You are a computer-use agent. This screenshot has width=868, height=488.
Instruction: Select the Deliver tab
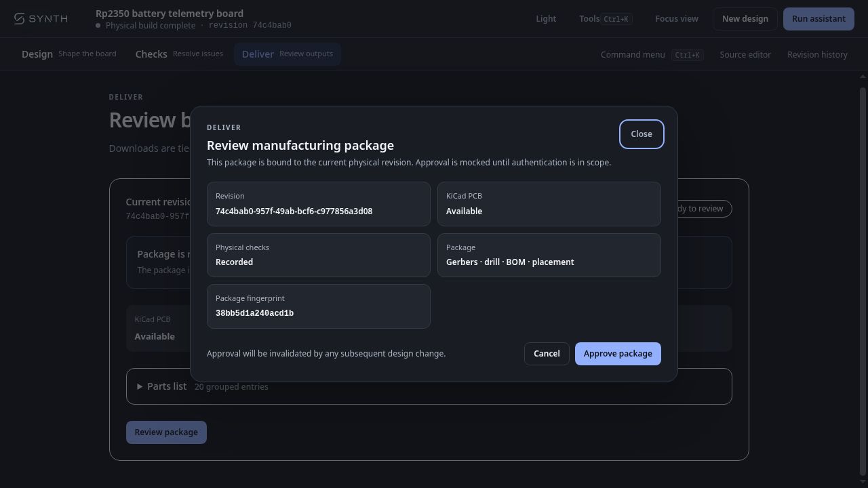pyautogui.click(x=287, y=54)
